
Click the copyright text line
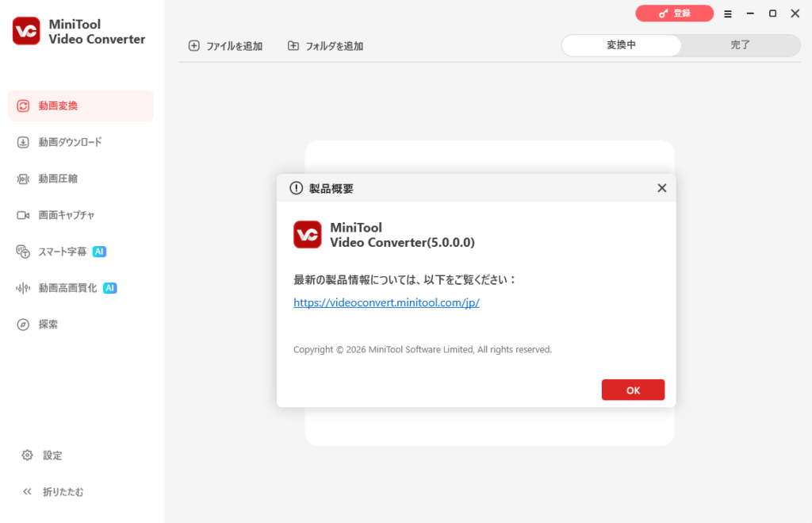tap(423, 350)
